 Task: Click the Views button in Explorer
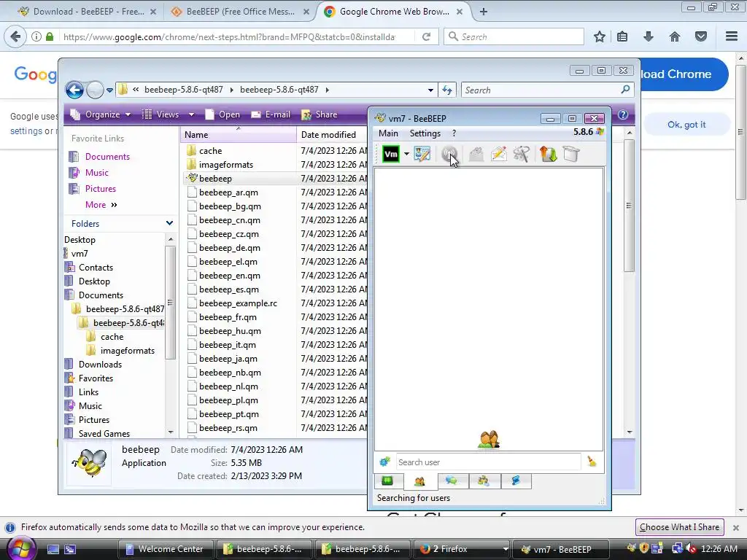[x=160, y=114]
